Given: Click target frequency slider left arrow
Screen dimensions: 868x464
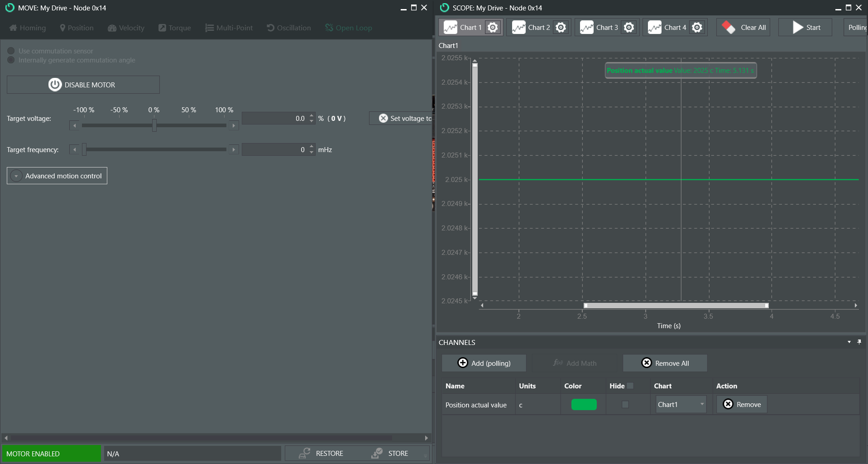Looking at the screenshot, I should (75, 149).
